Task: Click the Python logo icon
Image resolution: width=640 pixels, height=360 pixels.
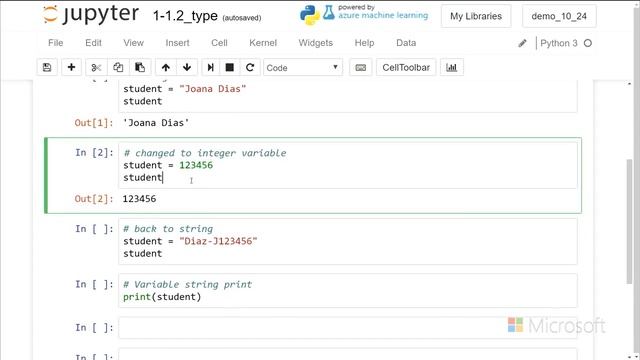Action: [x=310, y=15]
